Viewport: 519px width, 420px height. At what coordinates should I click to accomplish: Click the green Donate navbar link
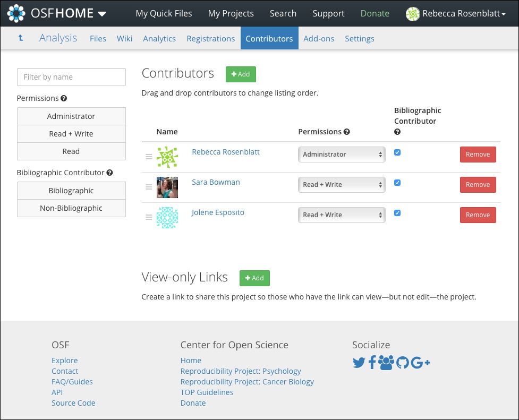click(375, 14)
